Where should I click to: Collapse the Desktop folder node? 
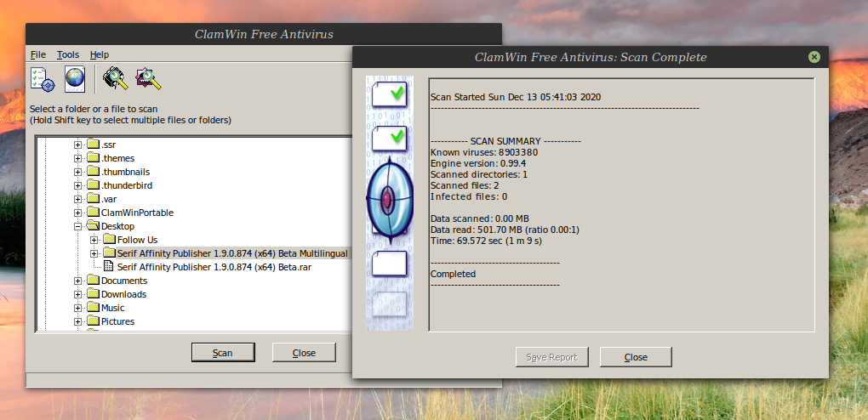click(77, 226)
